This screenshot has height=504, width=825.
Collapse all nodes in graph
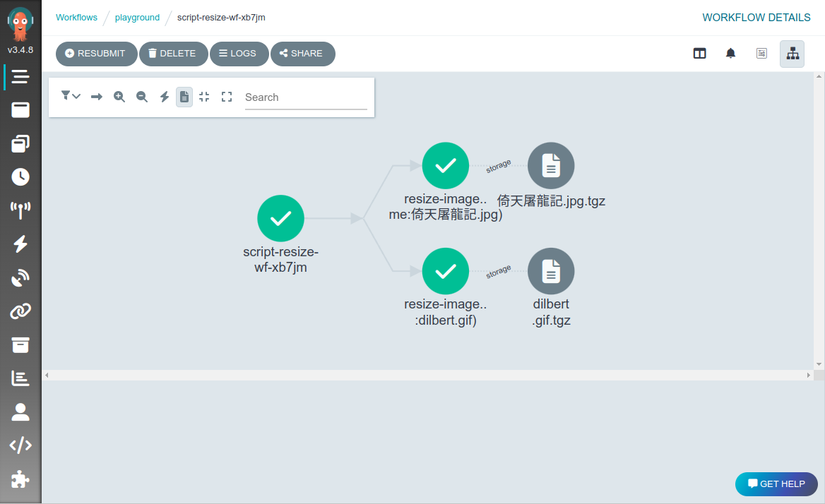click(x=204, y=97)
